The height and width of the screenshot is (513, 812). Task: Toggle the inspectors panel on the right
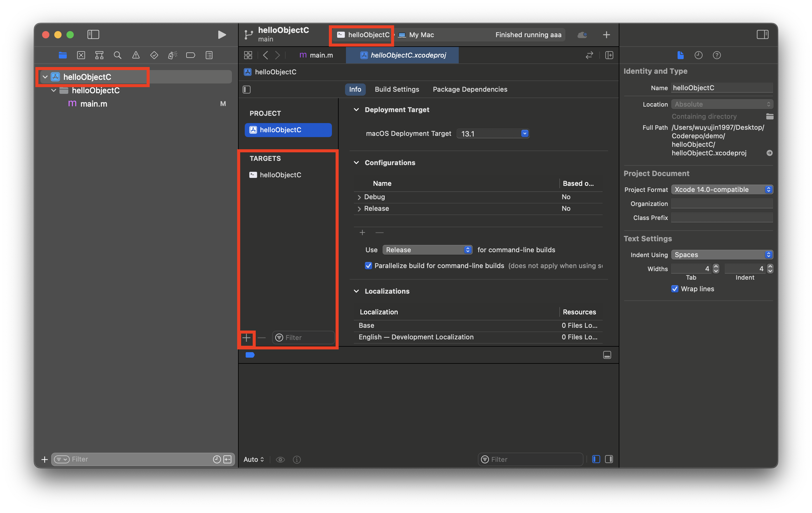(762, 34)
